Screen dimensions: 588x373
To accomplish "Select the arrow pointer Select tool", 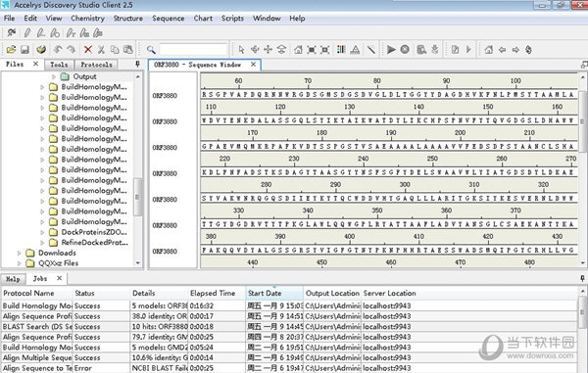I will [241, 49].
